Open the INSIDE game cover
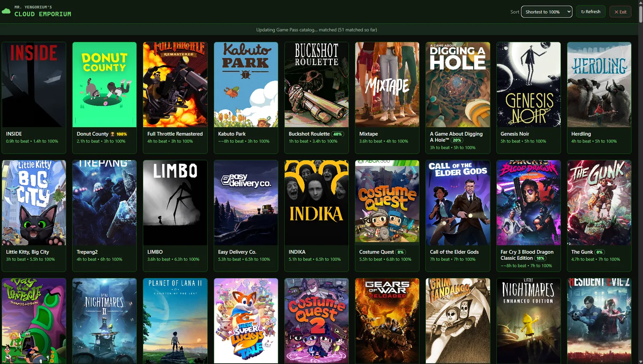643x364 pixels. pyautogui.click(x=34, y=84)
